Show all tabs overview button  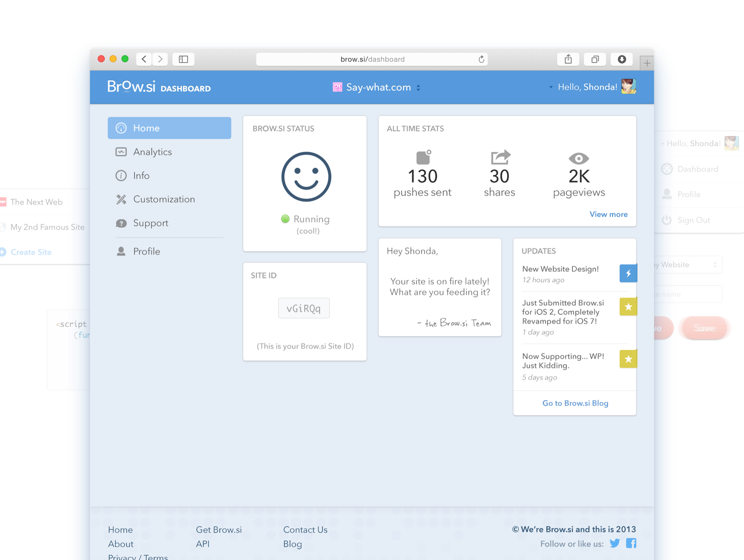point(595,59)
